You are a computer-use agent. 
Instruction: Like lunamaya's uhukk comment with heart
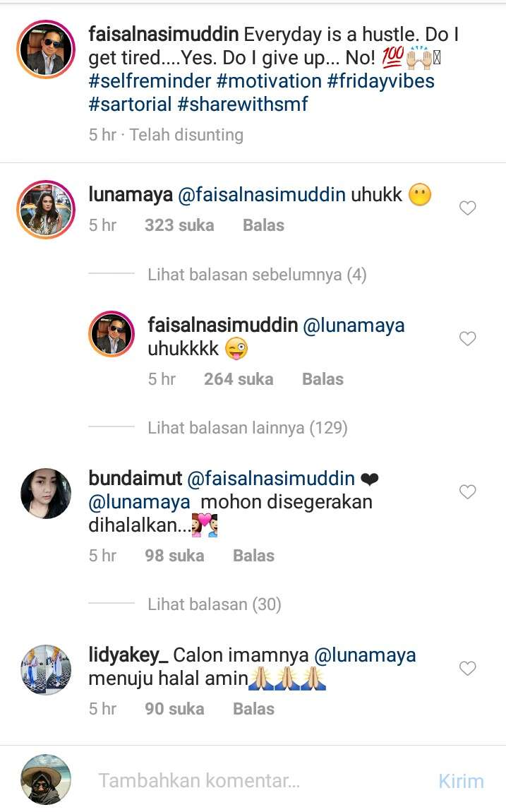[468, 208]
